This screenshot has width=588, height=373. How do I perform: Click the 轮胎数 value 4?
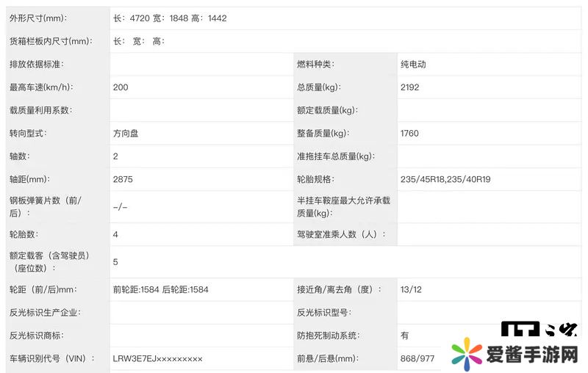(x=116, y=234)
